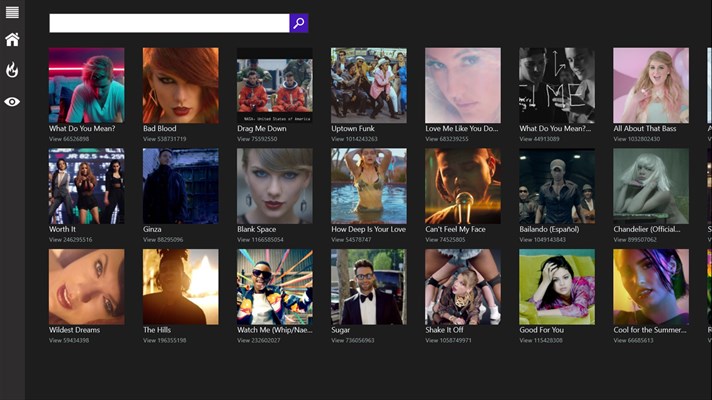Click the Love Me Like You Do... title
The height and width of the screenshot is (400, 712).
coord(462,128)
